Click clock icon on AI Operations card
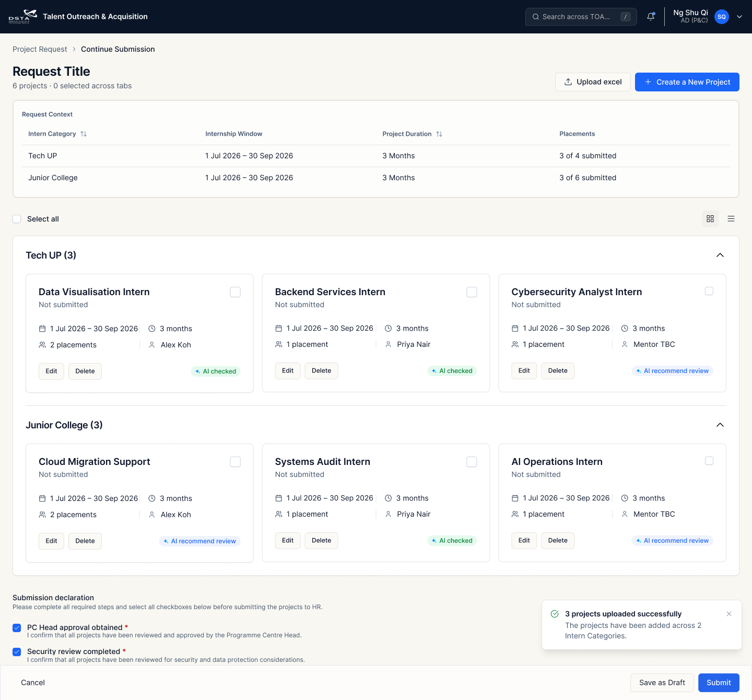The width and height of the screenshot is (752, 700). pos(625,498)
